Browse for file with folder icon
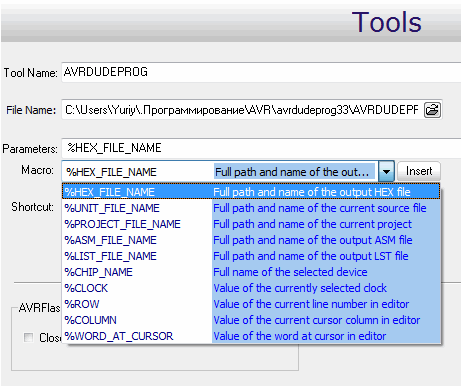Viewport: 461px width, 386px height. click(x=433, y=110)
